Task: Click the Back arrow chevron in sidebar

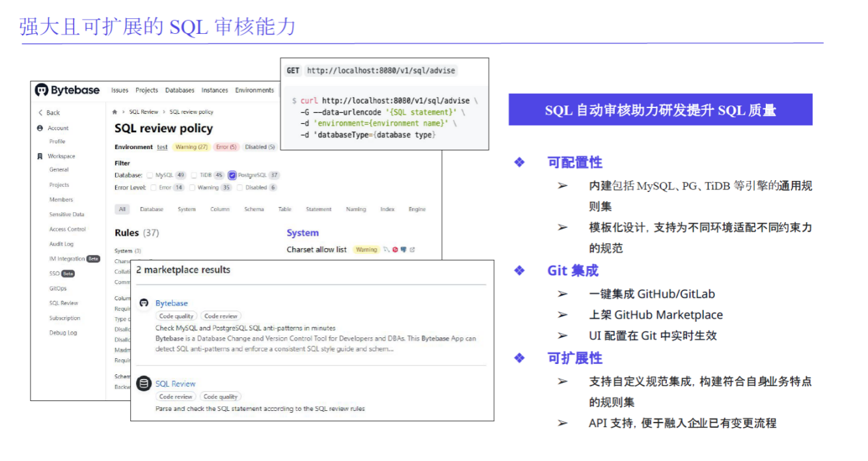Action: [40, 113]
